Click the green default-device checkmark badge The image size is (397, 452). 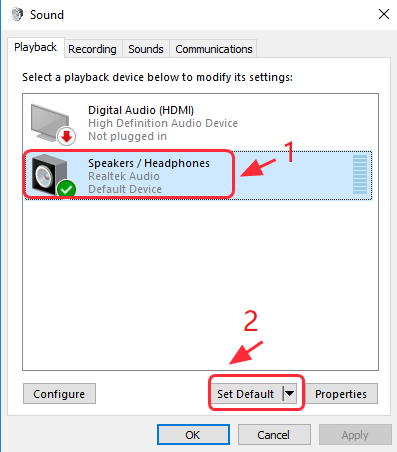pos(67,189)
